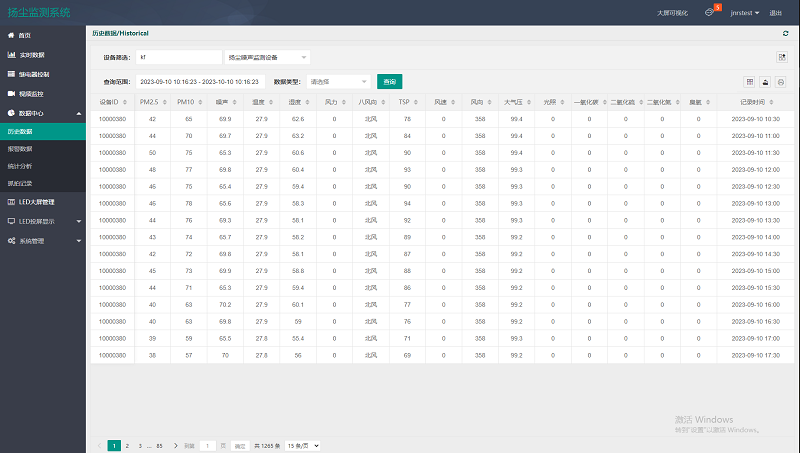The height and width of the screenshot is (453, 800).
Task: Select 报警数据 in the sidebar submenu
Action: [x=20, y=148]
